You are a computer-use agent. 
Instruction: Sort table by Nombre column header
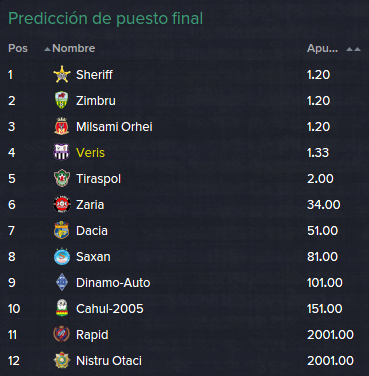[74, 48]
